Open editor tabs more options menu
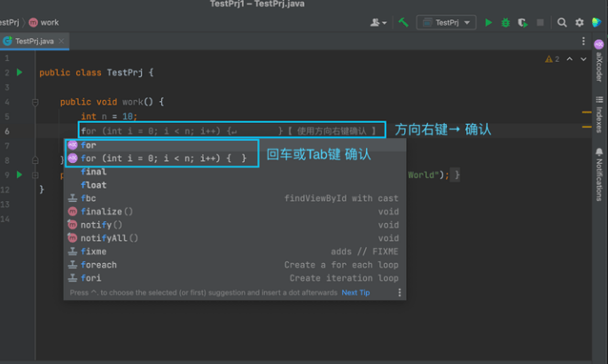This screenshot has height=364, width=608. click(x=583, y=41)
